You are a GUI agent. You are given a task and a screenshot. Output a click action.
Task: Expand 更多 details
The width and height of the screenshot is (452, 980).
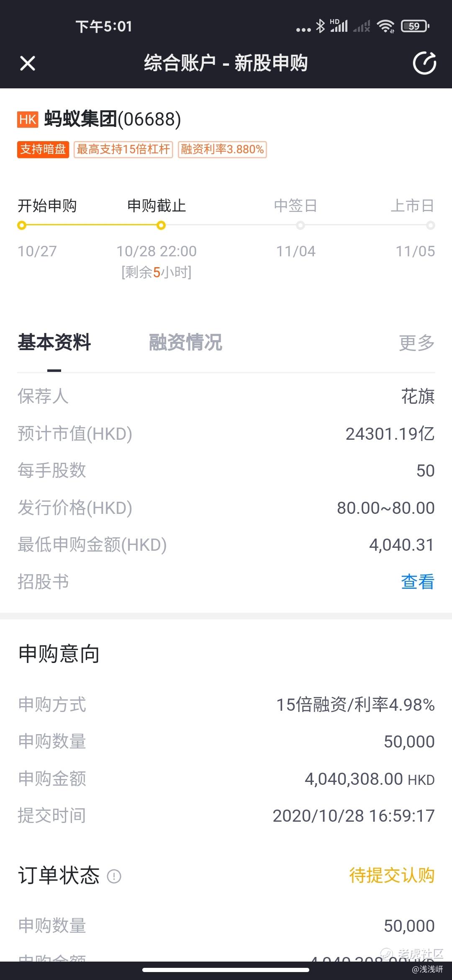pos(417,343)
